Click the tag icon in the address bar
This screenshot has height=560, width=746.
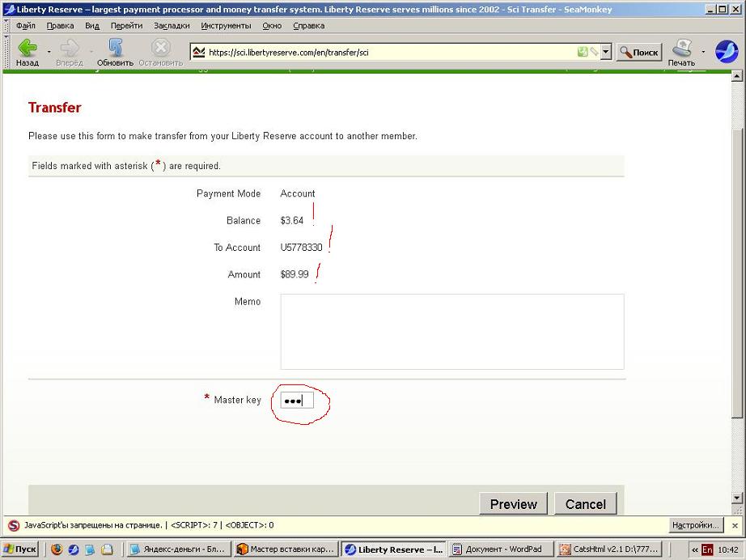click(594, 52)
